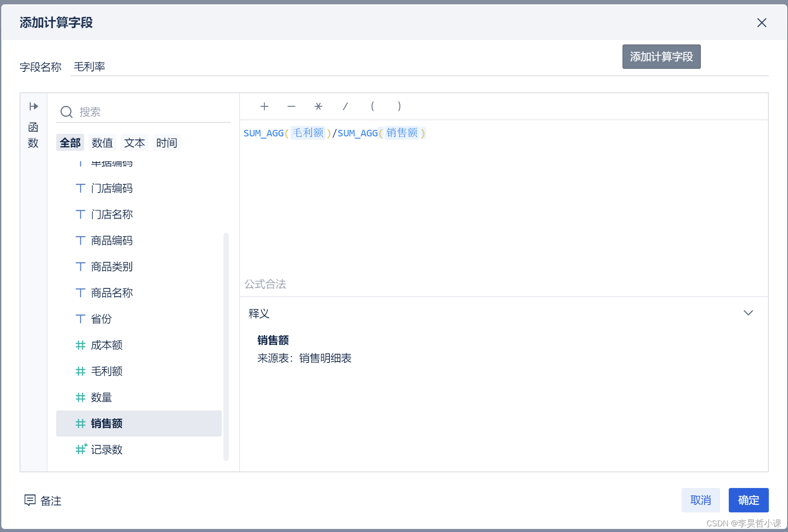Select the 文本 filter tab
The image size is (788, 532).
[135, 143]
